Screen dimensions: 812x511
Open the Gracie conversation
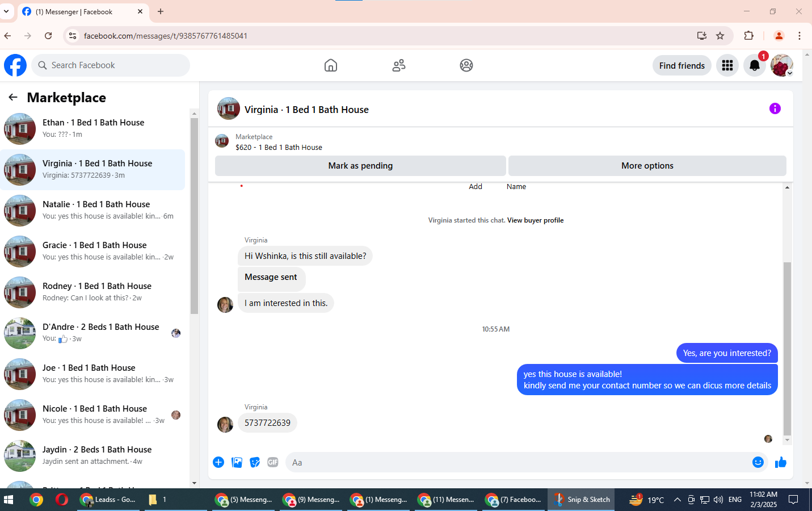tap(94, 252)
